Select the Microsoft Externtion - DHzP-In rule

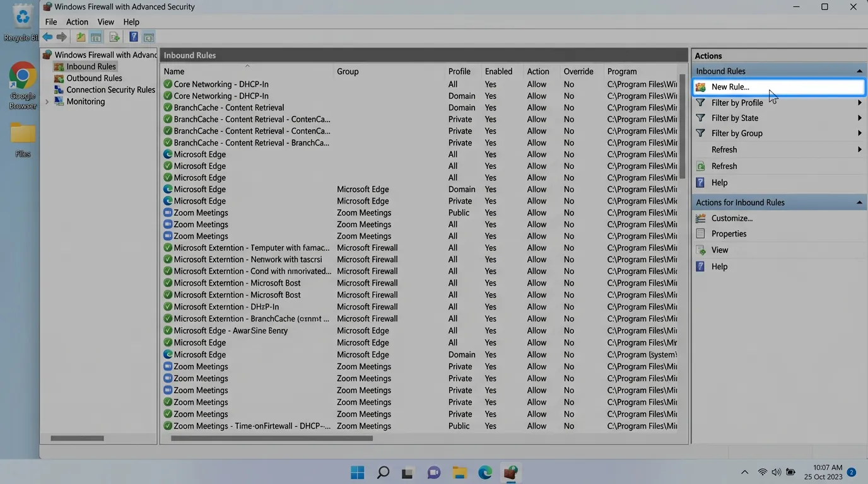click(x=419, y=306)
